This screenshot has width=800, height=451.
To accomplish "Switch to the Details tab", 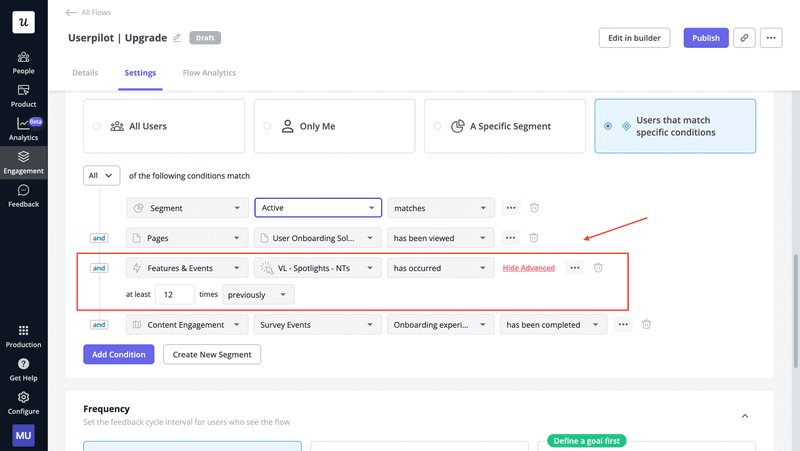I will pos(85,73).
